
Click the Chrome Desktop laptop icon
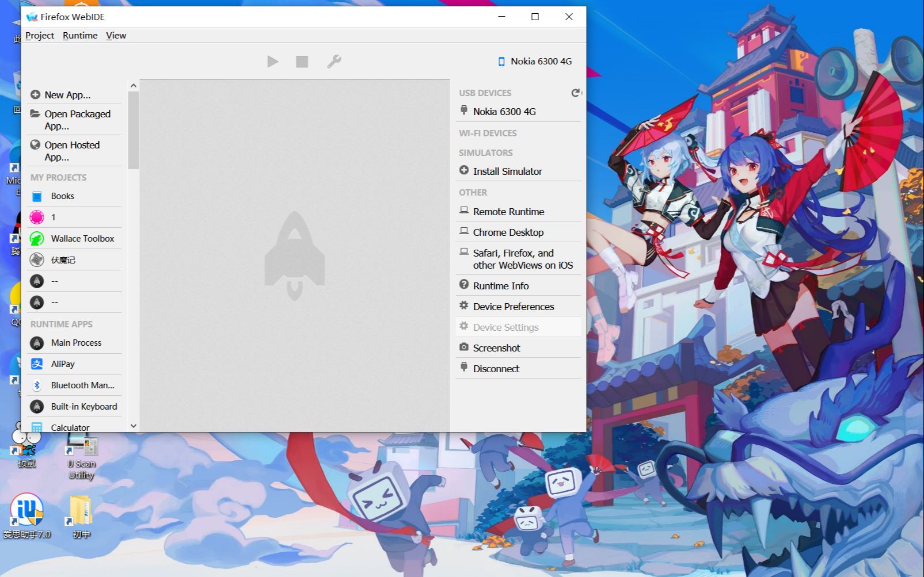[x=464, y=231]
